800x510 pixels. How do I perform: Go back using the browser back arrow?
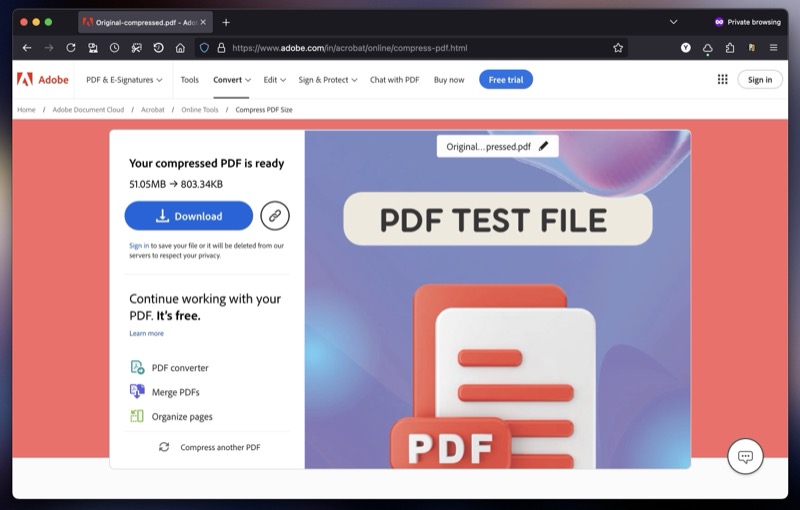pos(27,48)
